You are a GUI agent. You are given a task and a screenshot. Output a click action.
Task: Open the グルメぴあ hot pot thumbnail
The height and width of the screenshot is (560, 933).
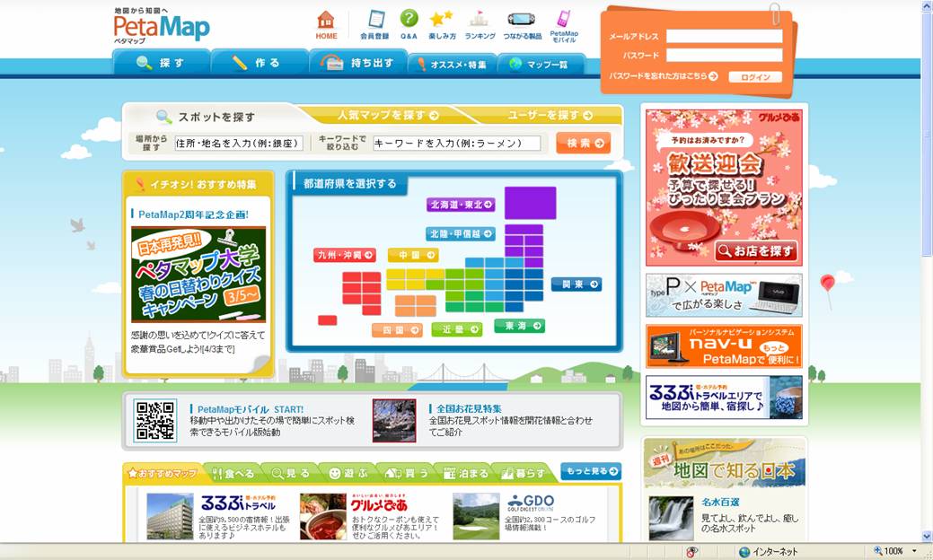(323, 516)
